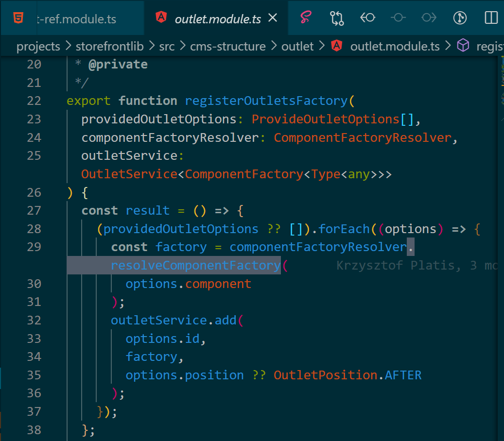Click the pink Sass-style toolbar icon
Image resolution: width=504 pixels, height=441 pixels.
(x=306, y=17)
